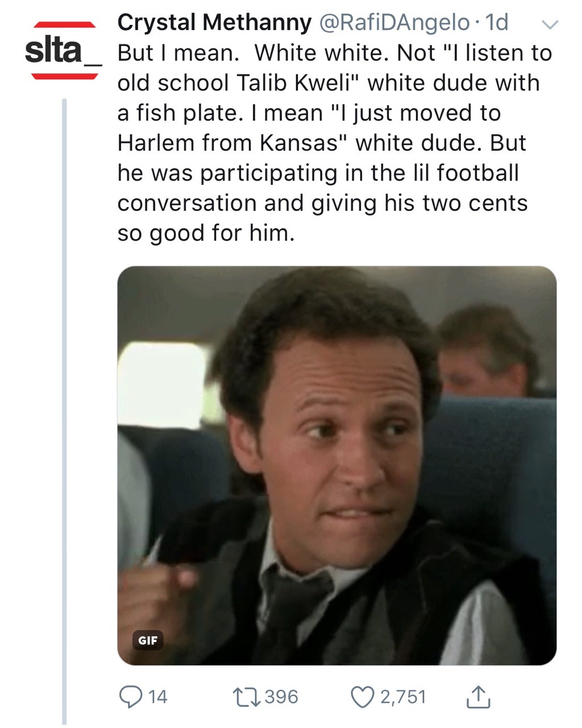Click the red bar above the slta_ logo
Screen dimensions: 582x728
tap(64, 24)
